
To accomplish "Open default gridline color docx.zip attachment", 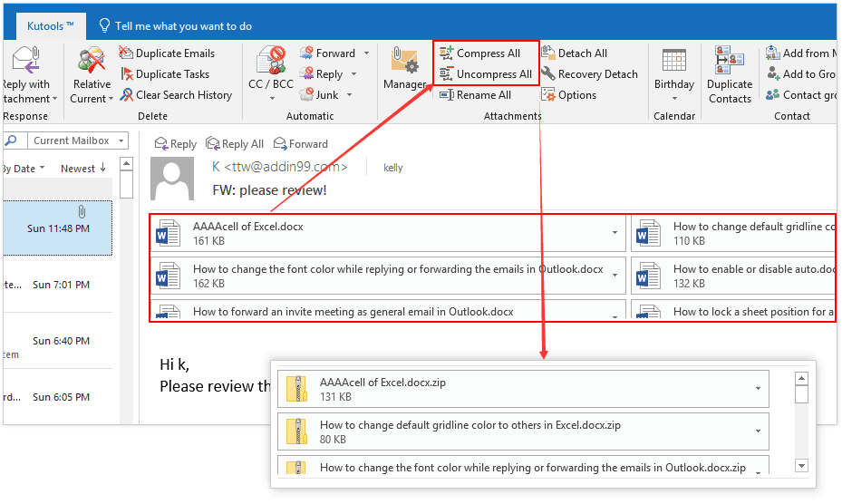I will click(x=523, y=431).
